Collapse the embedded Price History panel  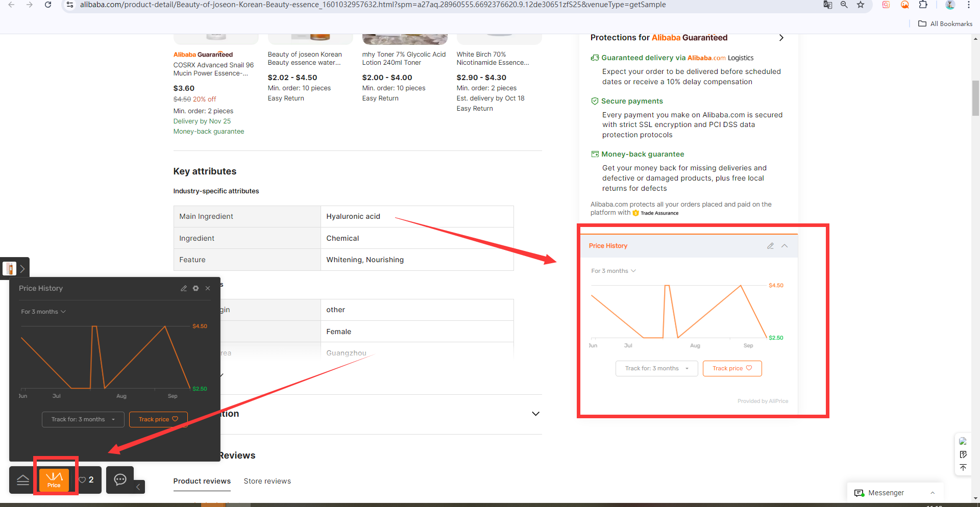click(785, 246)
